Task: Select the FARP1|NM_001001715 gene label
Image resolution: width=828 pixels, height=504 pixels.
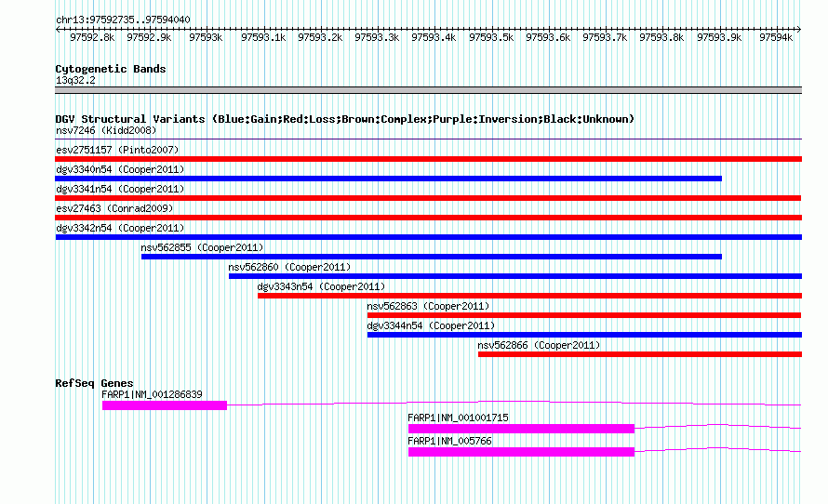Action: click(458, 418)
